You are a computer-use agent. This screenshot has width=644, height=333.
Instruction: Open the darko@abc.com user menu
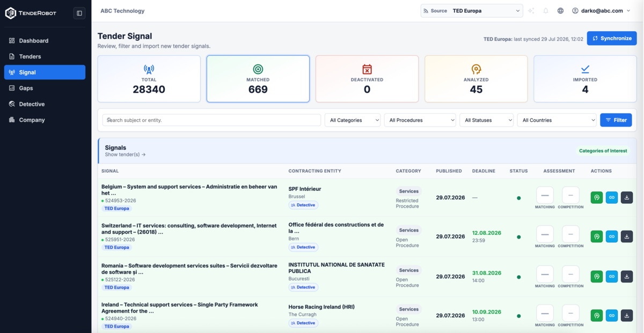601,11
